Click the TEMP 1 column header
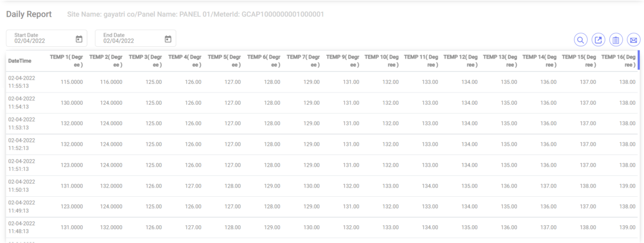The height and width of the screenshot is (243, 644). pyautogui.click(x=66, y=61)
